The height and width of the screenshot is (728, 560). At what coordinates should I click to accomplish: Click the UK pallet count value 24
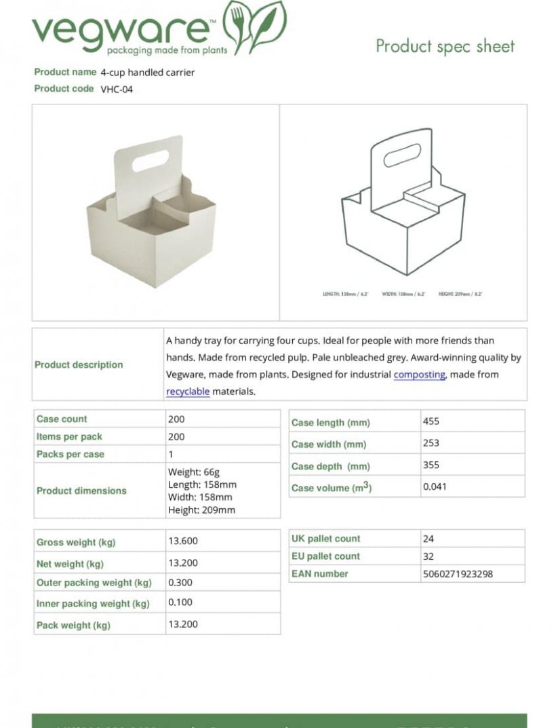(428, 539)
